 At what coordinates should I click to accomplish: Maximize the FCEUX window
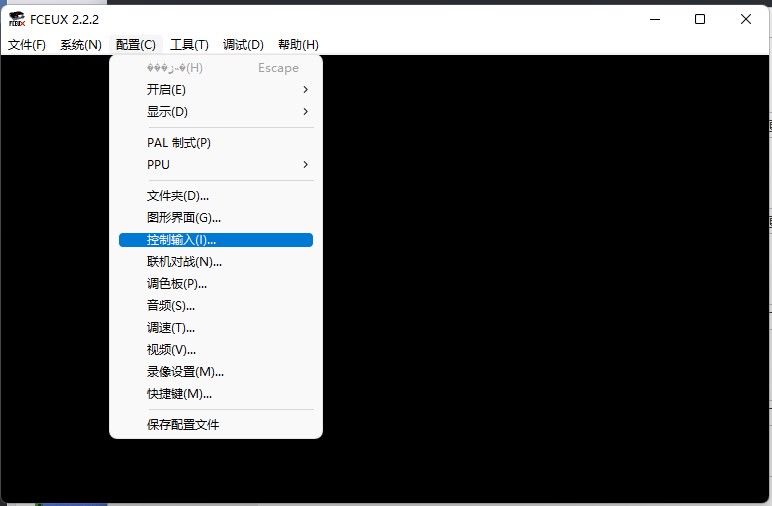[700, 19]
